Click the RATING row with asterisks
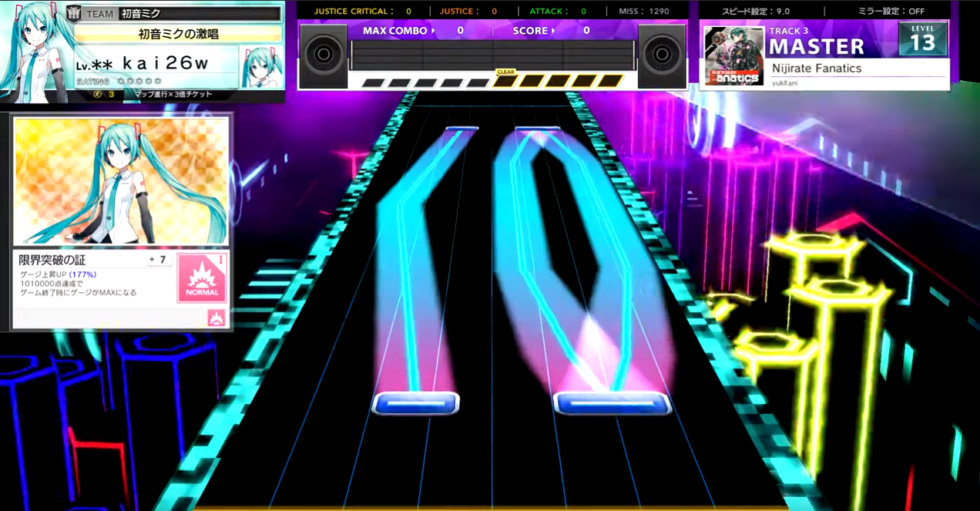 click(x=119, y=82)
